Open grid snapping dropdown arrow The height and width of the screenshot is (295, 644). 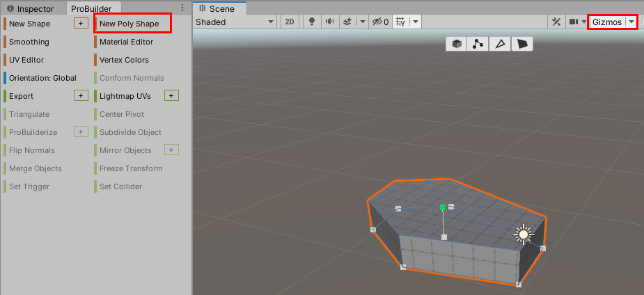(416, 22)
